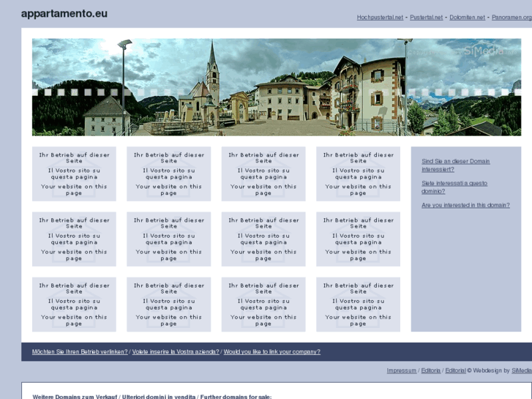Viewport: 532px width, 399px height.
Task: Open "Sind Sie an dieser Domain interessiert?" link
Action: [456, 165]
